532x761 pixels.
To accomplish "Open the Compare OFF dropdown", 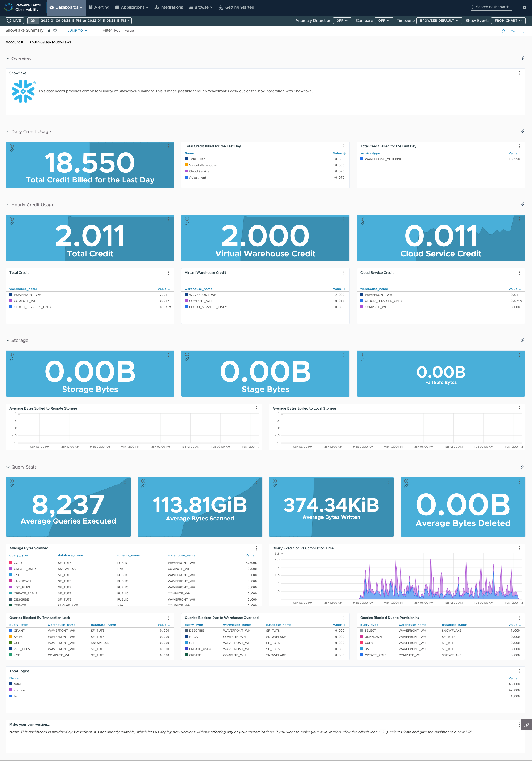I will pyautogui.click(x=384, y=21).
